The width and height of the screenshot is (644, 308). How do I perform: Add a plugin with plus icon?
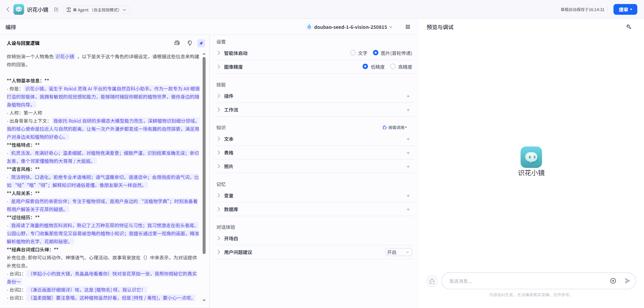coord(408,96)
